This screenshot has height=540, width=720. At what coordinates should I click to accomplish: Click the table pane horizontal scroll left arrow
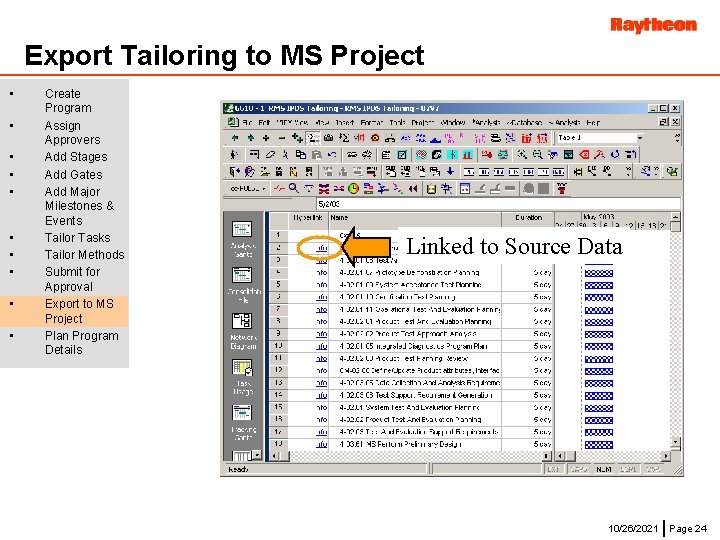274,456
